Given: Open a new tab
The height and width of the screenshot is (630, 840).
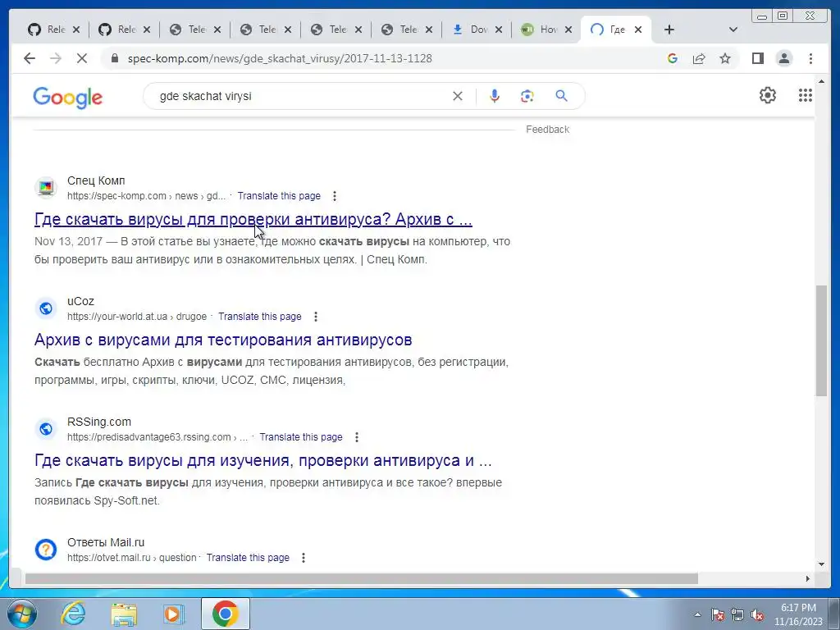Looking at the screenshot, I should coord(669,30).
